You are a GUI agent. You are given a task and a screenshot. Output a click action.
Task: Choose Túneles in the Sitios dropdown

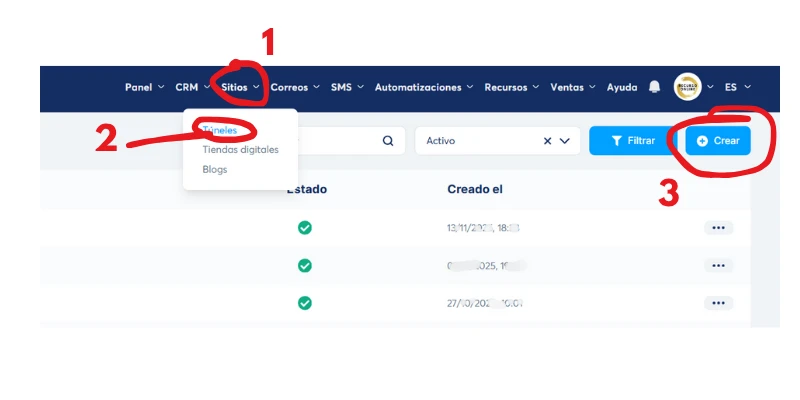(x=220, y=130)
